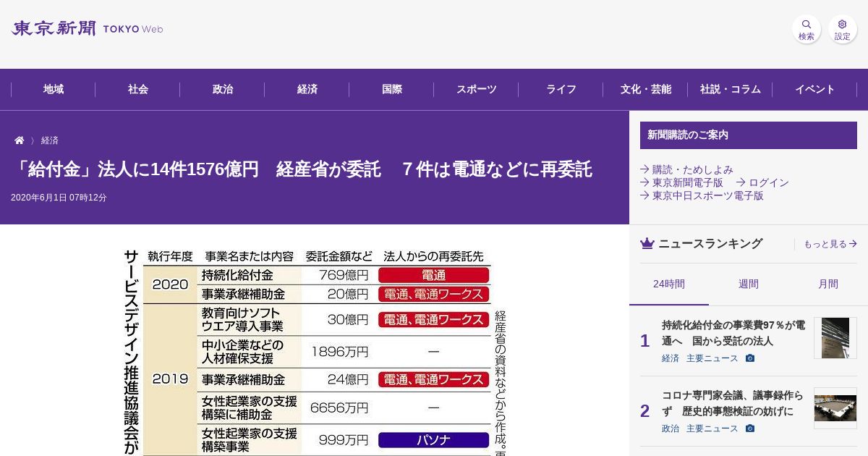The height and width of the screenshot is (456, 868).
Task: Click 政治 tag under ranking article 2
Action: [x=671, y=428]
